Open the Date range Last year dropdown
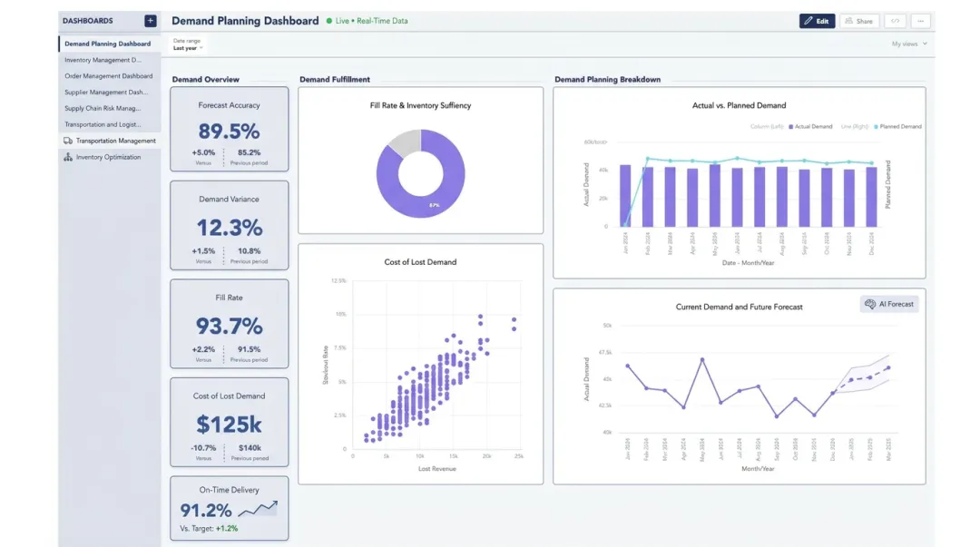Viewport: 980px width, 547px height. (x=188, y=44)
